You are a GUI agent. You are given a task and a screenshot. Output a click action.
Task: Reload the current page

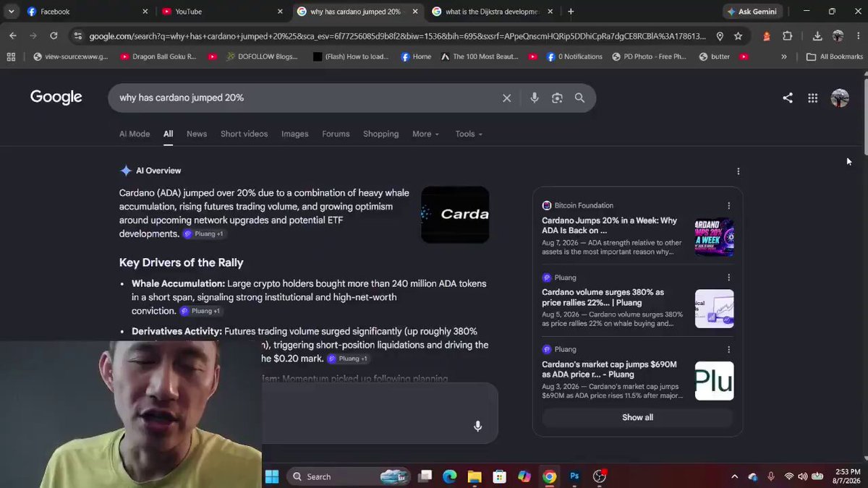pos(54,36)
